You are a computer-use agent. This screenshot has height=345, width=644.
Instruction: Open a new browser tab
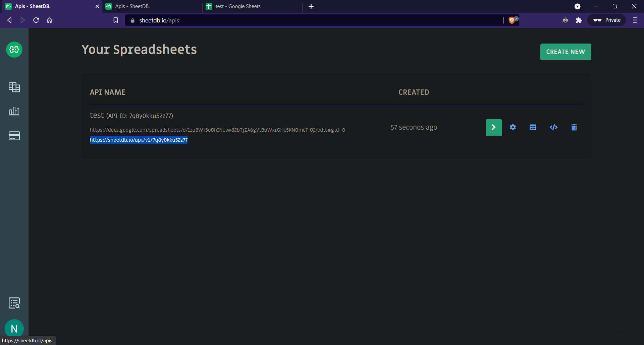click(311, 6)
